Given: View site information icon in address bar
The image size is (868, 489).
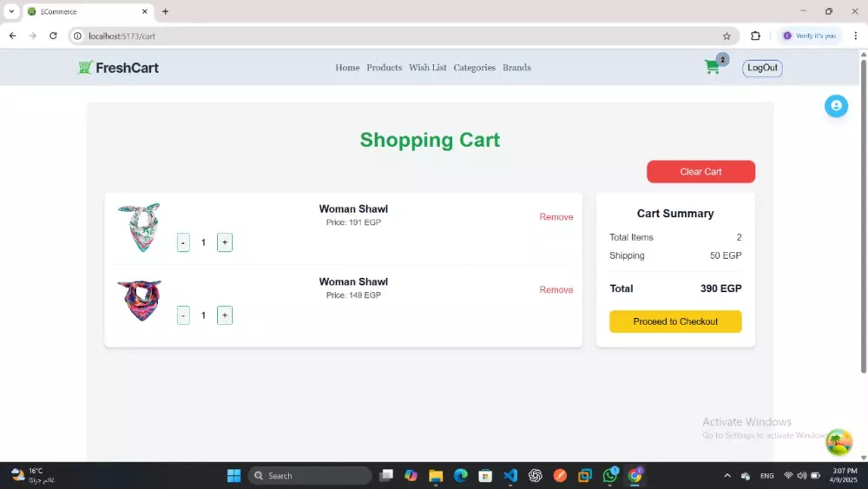Looking at the screenshot, I should point(77,36).
